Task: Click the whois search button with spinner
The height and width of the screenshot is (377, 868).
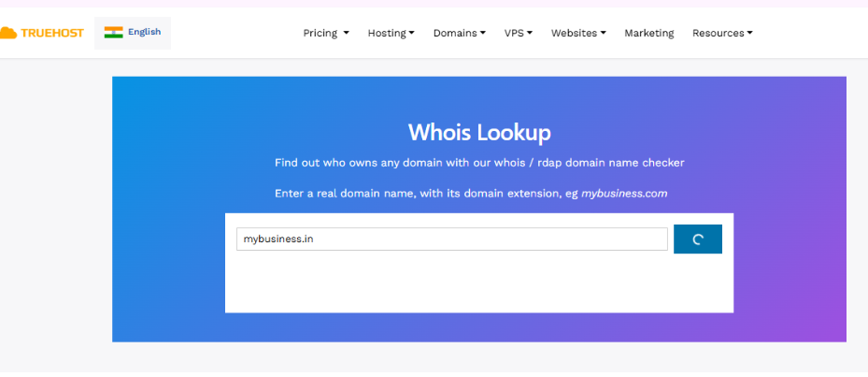Action: tap(698, 239)
